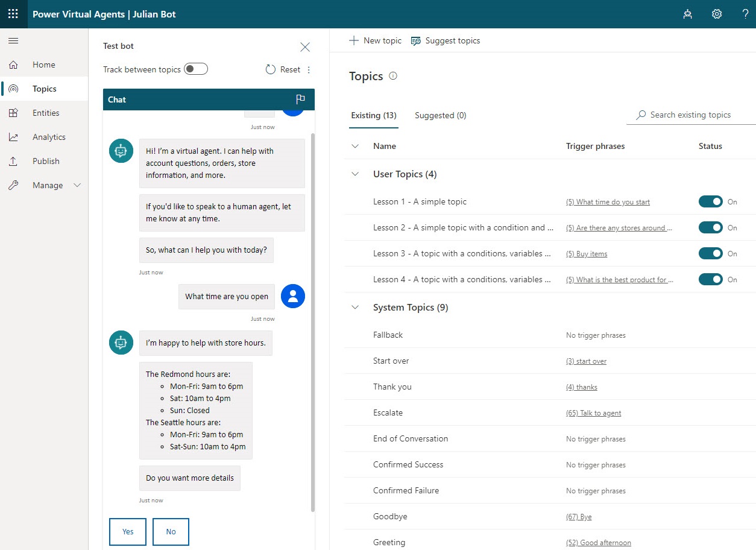The image size is (756, 550).
Task: Answer Yes in the chat
Action: point(128,531)
